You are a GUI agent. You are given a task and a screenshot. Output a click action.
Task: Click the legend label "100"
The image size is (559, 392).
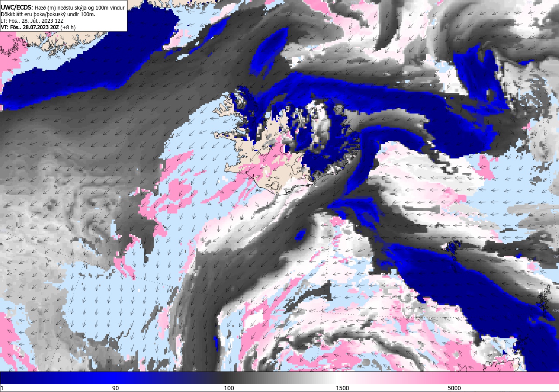tap(229, 388)
